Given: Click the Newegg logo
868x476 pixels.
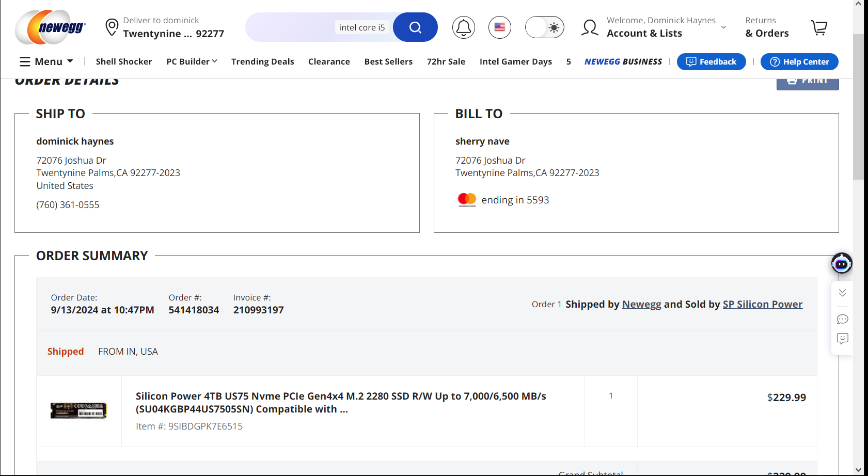Looking at the screenshot, I should pyautogui.click(x=51, y=27).
